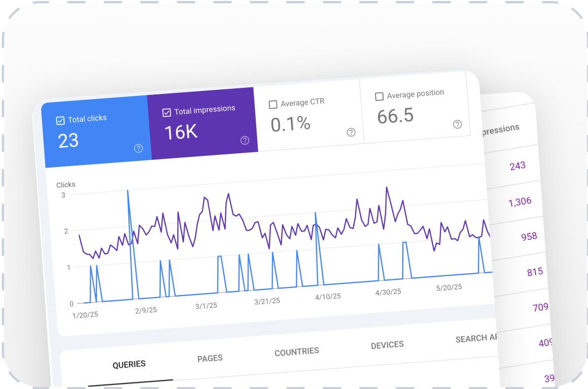This screenshot has width=588, height=389.
Task: Check the Average position checkbox
Action: tap(379, 96)
